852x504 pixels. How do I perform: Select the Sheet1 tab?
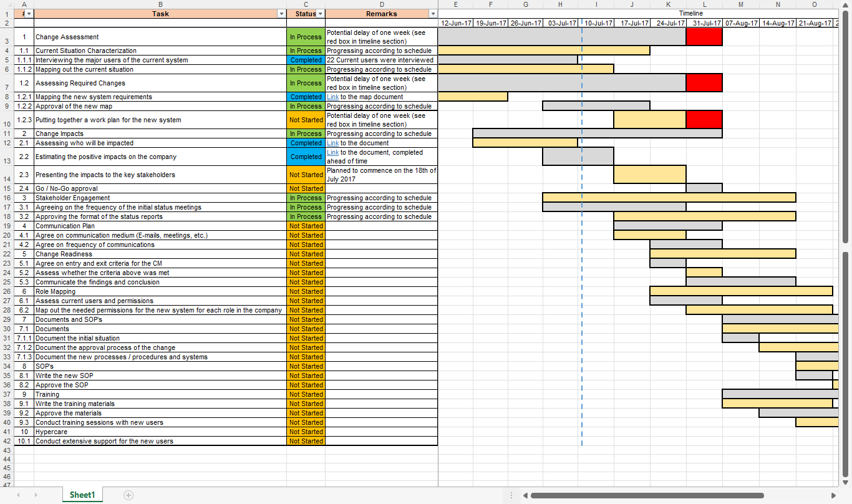(x=82, y=495)
